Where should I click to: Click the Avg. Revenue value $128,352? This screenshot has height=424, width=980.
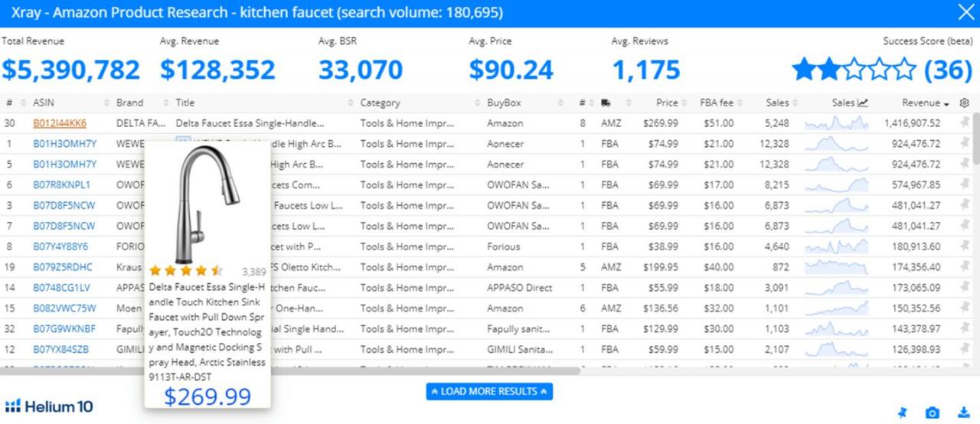point(217,70)
